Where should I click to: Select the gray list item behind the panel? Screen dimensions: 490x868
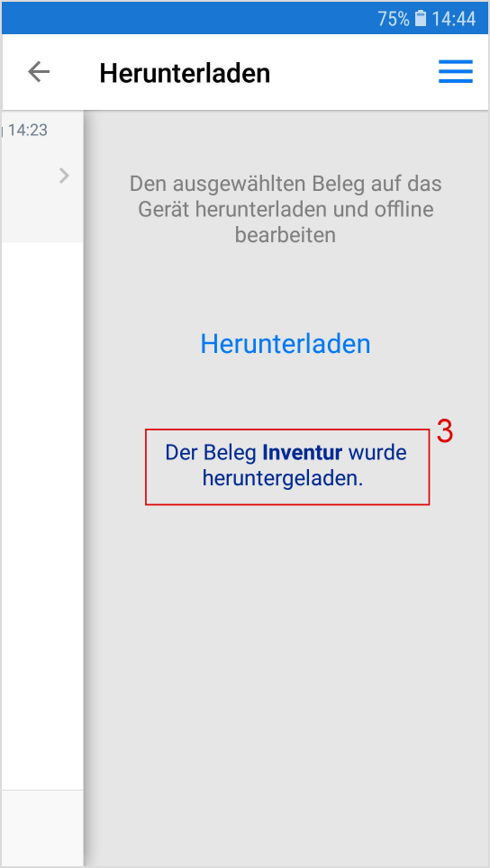(x=42, y=176)
